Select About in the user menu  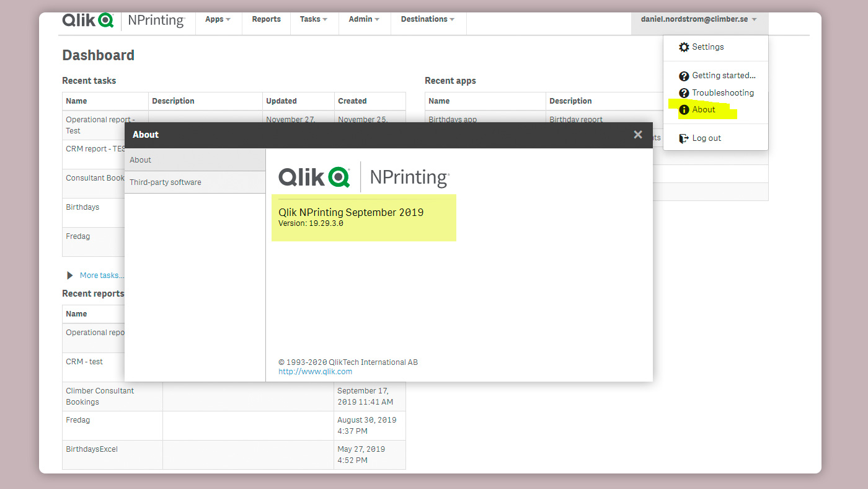pyautogui.click(x=704, y=110)
